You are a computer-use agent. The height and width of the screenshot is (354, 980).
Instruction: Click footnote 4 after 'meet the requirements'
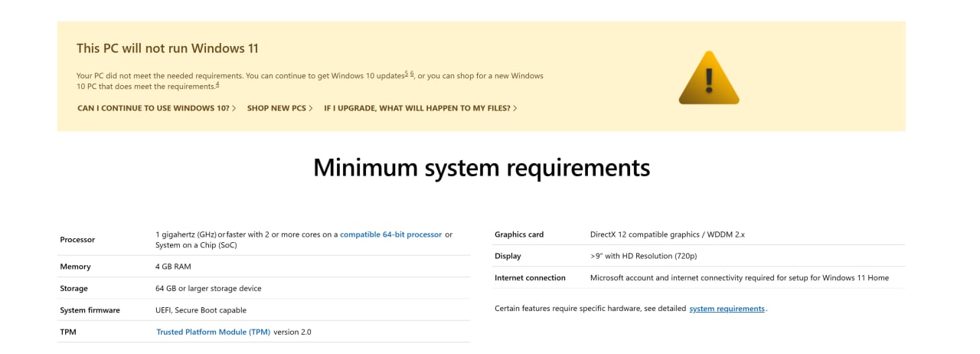point(217,84)
